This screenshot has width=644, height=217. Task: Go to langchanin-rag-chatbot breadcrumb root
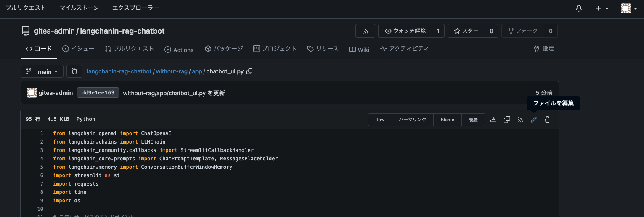tap(119, 71)
